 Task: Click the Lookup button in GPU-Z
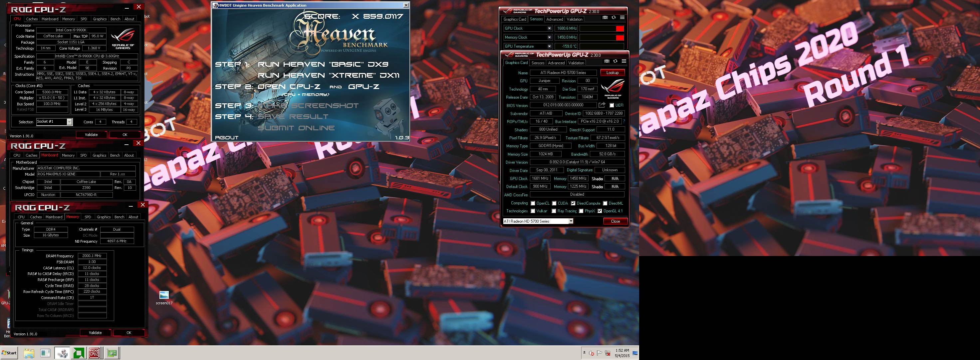612,73
